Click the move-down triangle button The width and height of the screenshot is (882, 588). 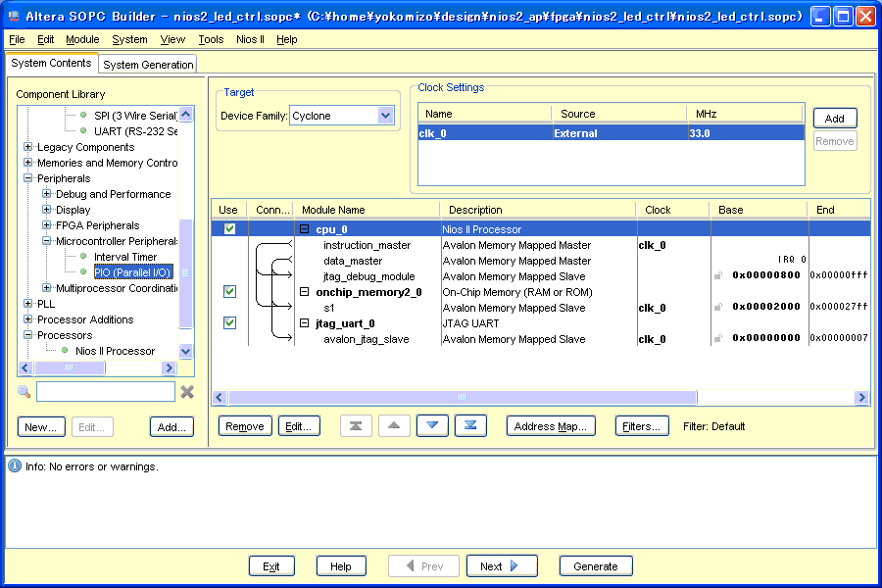point(432,426)
